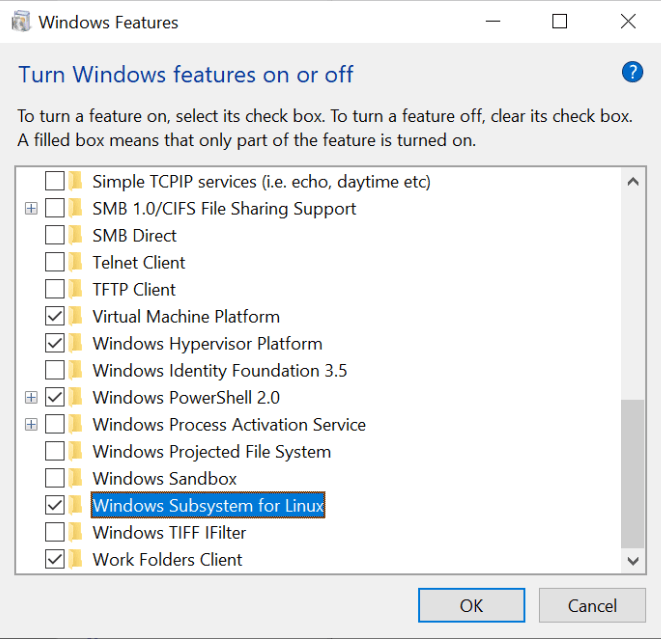This screenshot has height=639, width=661.
Task: Uncheck Virtual Machine Platform
Action: (x=55, y=316)
